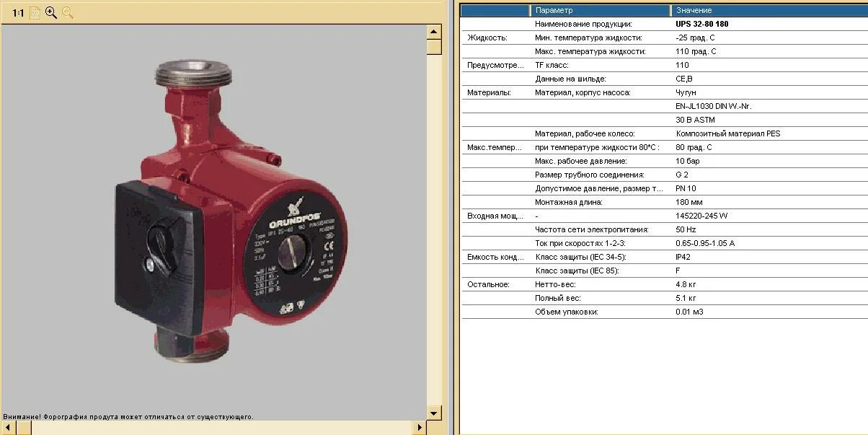868x435 pixels.
Task: Click the greyed-out zoom out icon
Action: click(68, 12)
